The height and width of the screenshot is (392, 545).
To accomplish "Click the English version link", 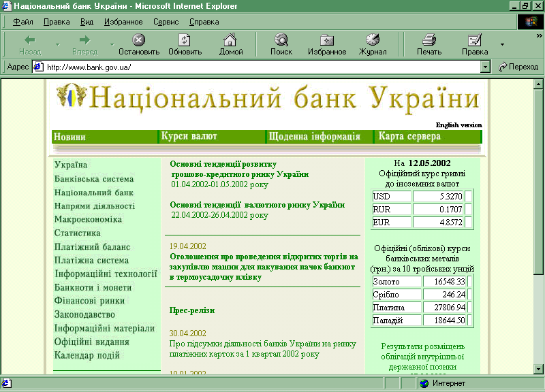I will pyautogui.click(x=458, y=125).
